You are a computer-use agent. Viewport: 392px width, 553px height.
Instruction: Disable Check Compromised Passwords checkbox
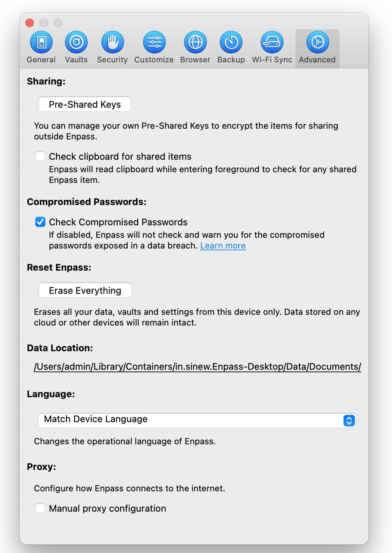click(x=40, y=222)
